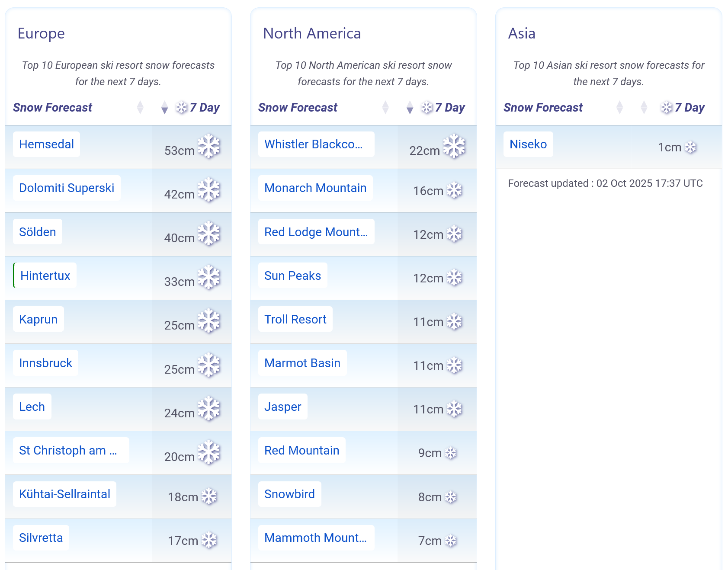Viewport: 728px width, 570px height.
Task: Click the Europe 'Snow Forecast' column header
Action: click(52, 107)
